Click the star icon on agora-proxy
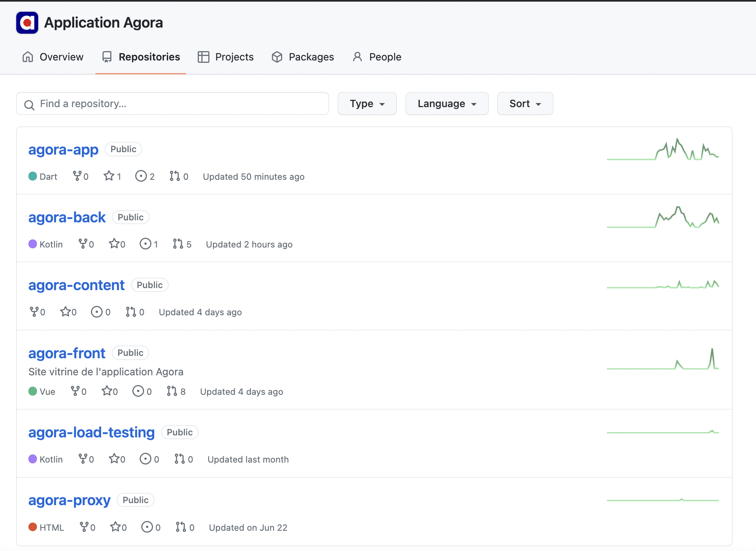The image size is (756, 551). pyautogui.click(x=115, y=527)
